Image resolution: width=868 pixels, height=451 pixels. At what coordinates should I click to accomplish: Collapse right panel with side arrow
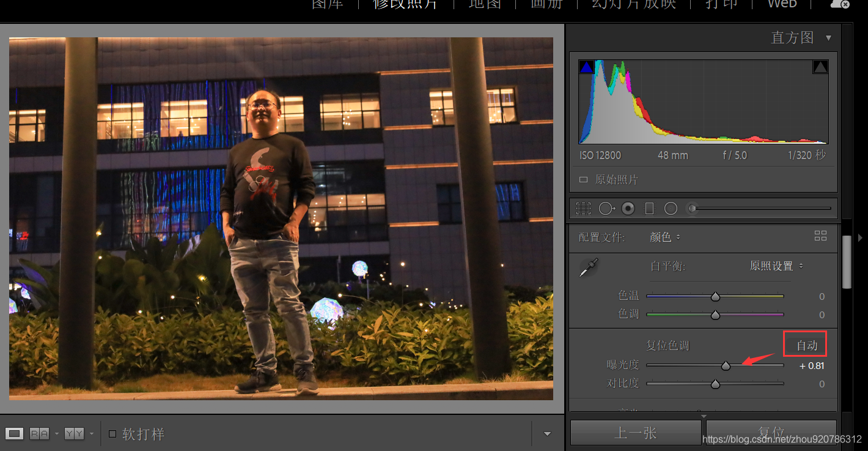click(861, 237)
